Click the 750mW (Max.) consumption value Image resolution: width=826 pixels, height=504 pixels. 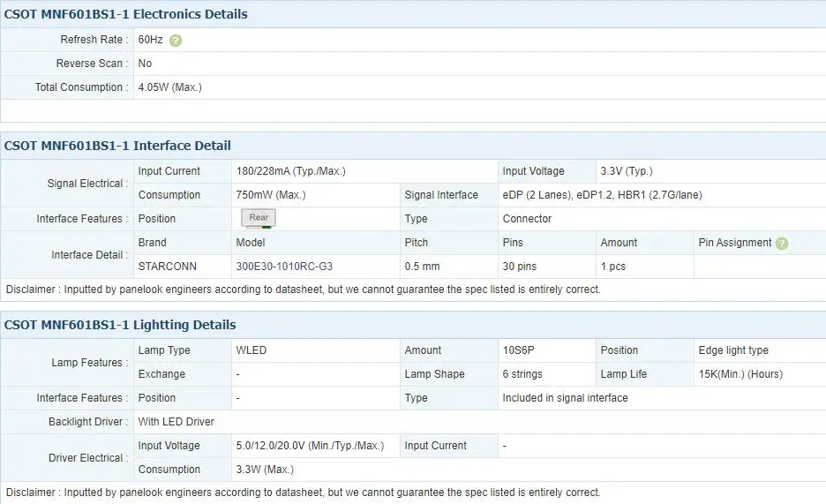point(271,195)
